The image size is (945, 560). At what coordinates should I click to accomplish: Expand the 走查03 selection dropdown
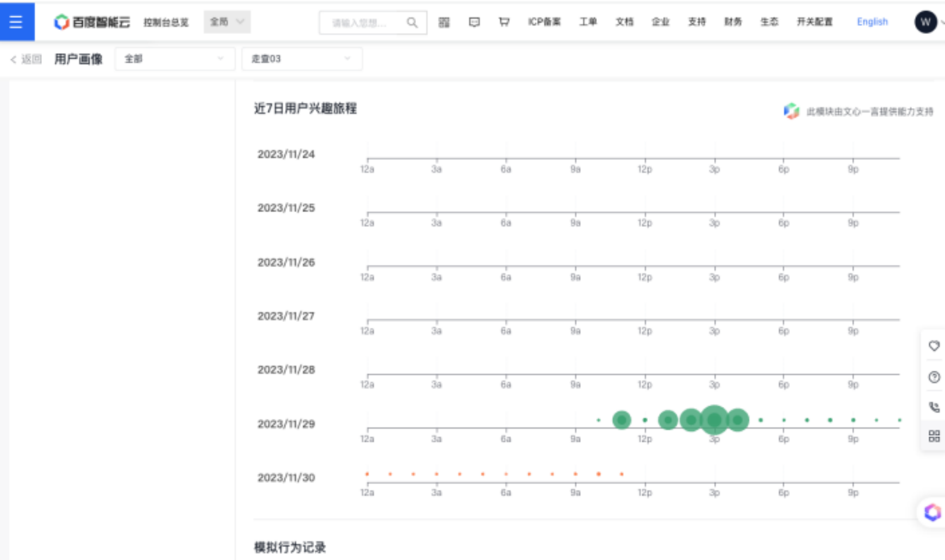click(x=302, y=59)
